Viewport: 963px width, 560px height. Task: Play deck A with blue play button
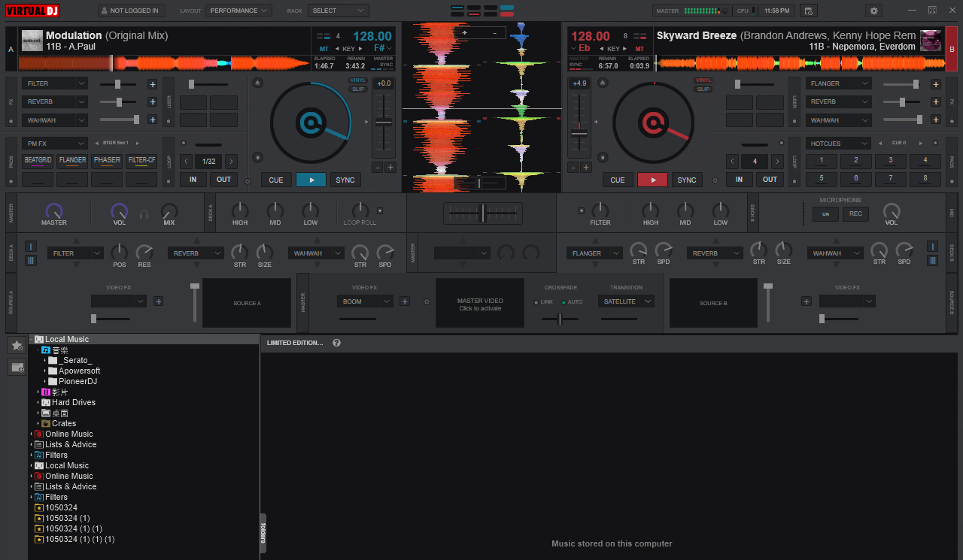point(311,180)
